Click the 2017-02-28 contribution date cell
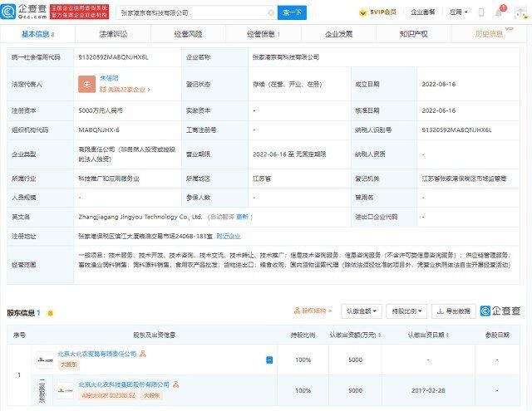Viewport: 532px width, 411px height. [x=428, y=390]
